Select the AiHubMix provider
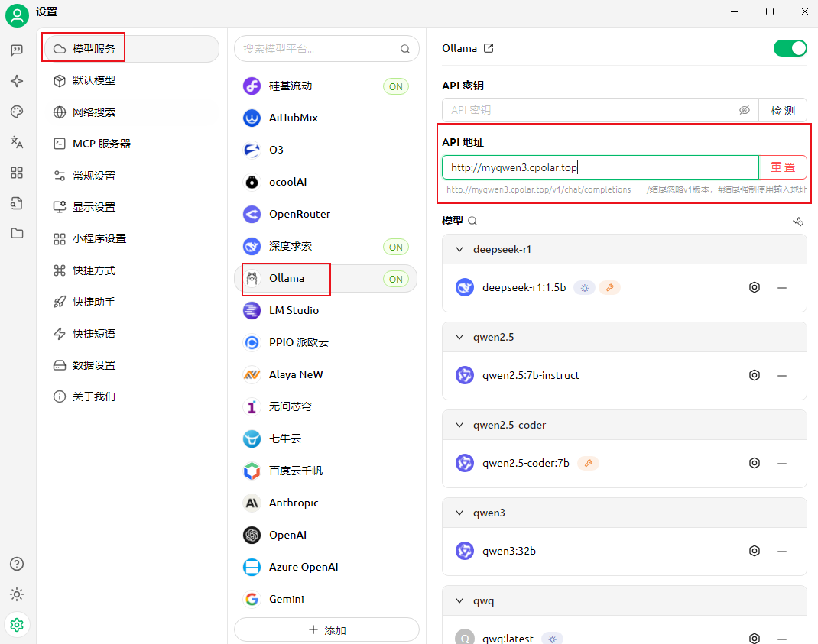Viewport: 818px width, 644px height. 326,118
